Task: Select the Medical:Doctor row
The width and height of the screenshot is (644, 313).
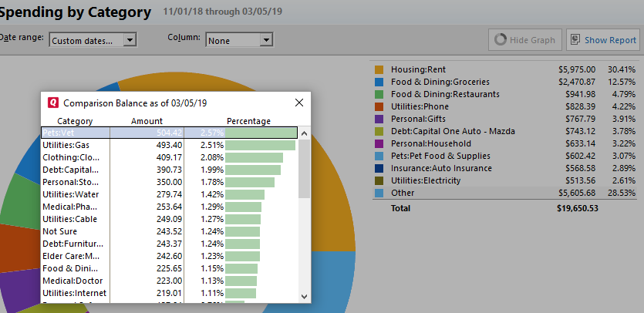Action: pos(170,281)
